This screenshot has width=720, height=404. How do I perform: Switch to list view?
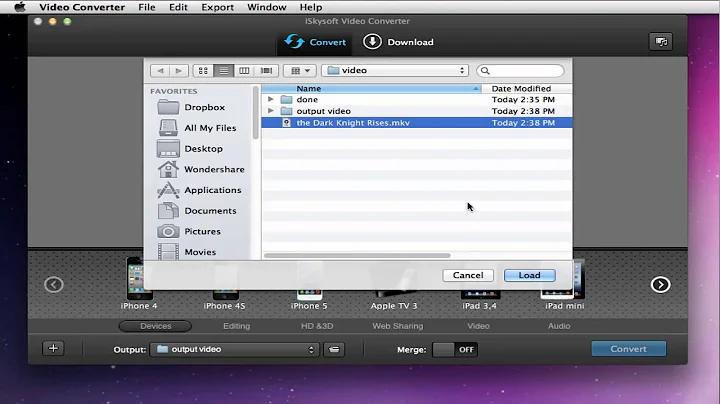223,71
